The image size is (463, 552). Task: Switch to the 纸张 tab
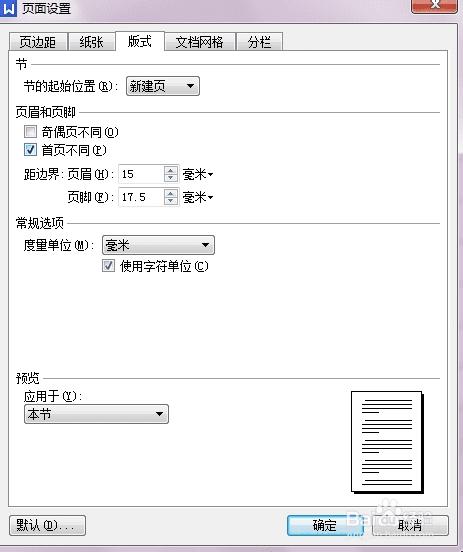(92, 42)
